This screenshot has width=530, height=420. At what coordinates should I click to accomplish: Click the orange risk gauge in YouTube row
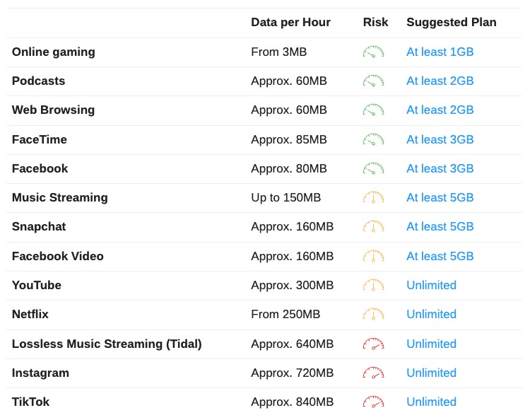tap(374, 285)
